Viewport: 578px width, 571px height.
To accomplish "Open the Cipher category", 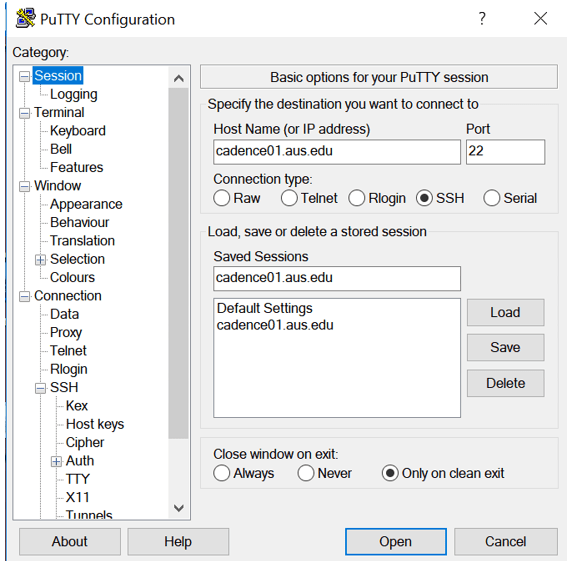I will coord(85,442).
